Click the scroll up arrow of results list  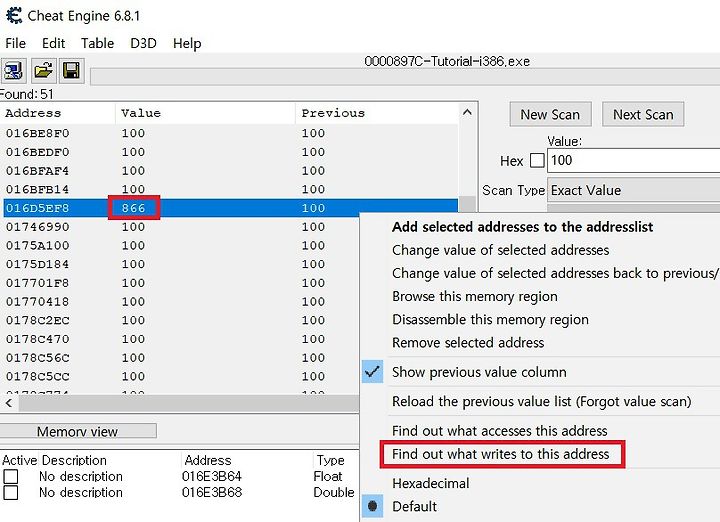click(467, 112)
